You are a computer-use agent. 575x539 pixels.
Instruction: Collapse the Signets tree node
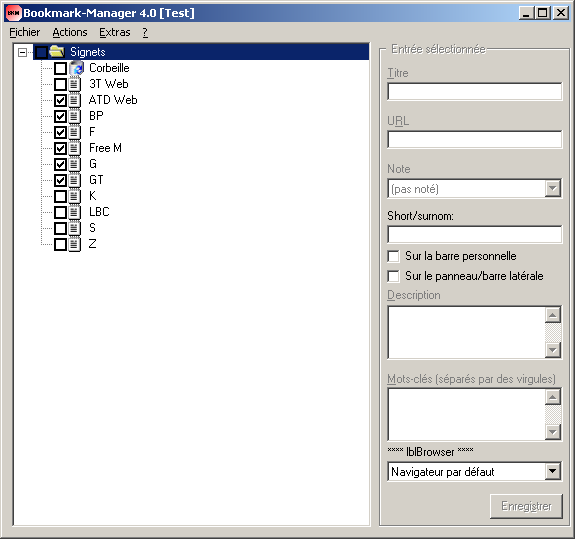22,52
